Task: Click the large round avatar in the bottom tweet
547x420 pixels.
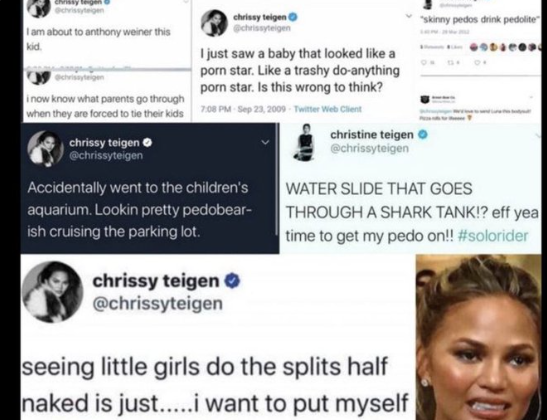Action: point(52,292)
